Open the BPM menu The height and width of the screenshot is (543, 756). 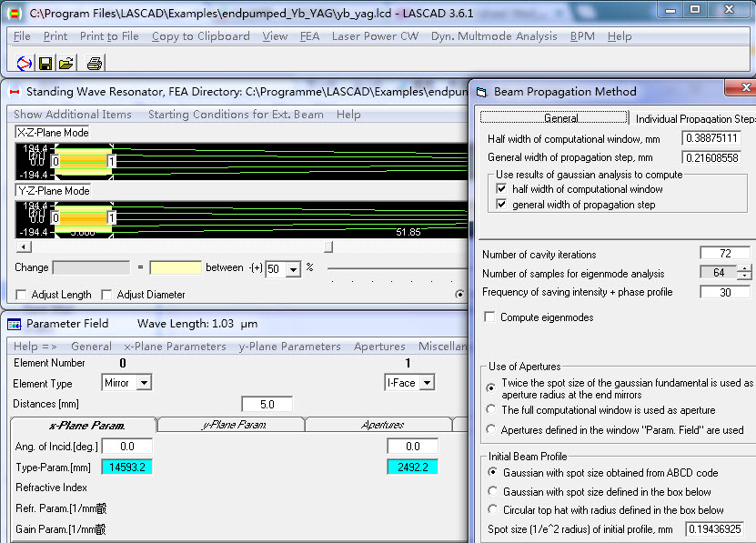[582, 36]
